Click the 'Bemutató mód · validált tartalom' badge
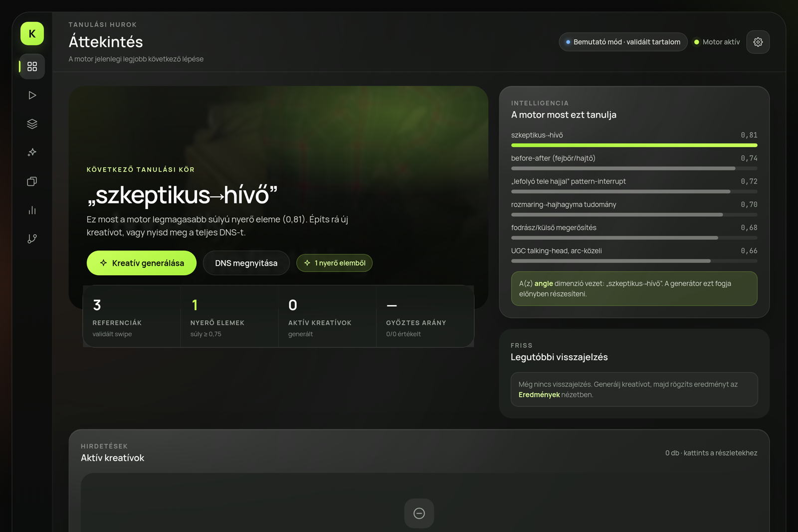This screenshot has width=798, height=532. [623, 42]
